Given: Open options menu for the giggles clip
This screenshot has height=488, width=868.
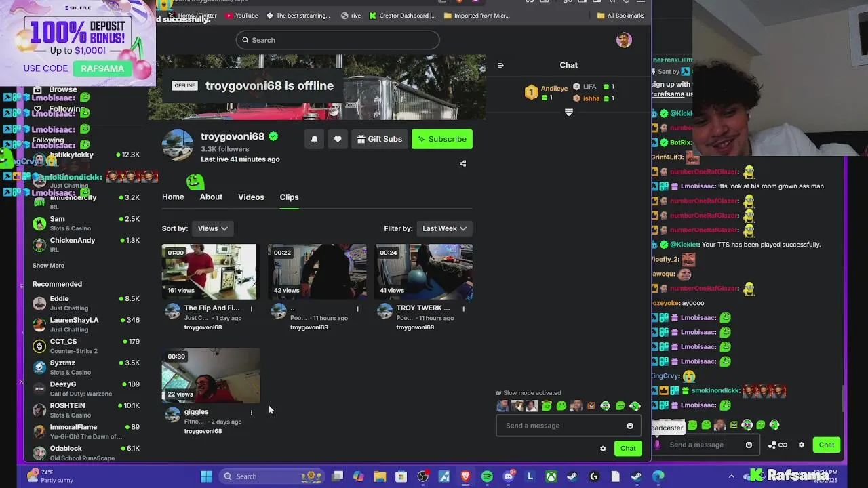Looking at the screenshot, I should [x=252, y=412].
